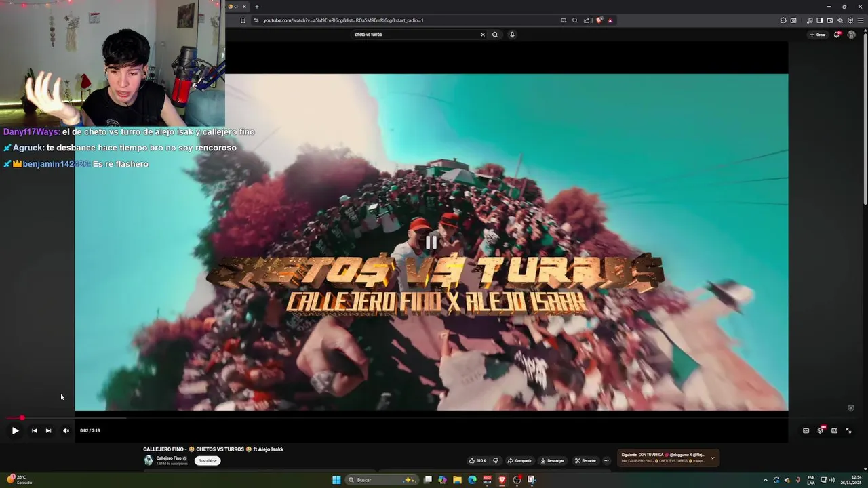
Task: Skip to the previous video
Action: click(x=34, y=430)
